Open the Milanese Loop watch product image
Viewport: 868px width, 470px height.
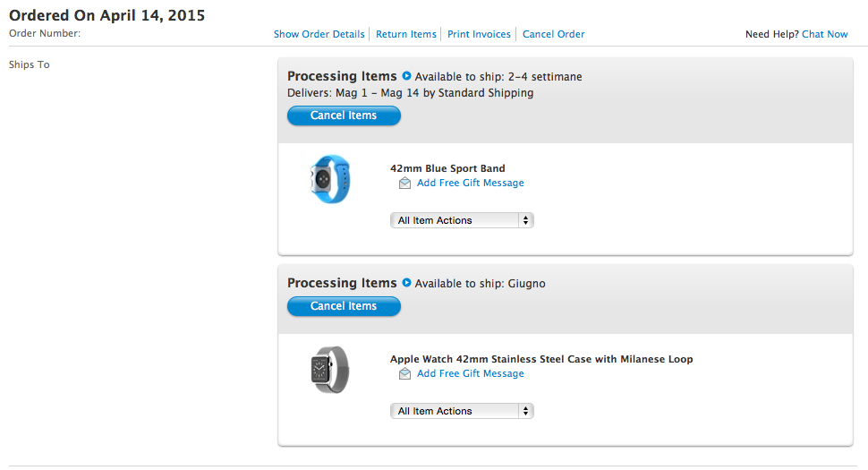tap(329, 370)
